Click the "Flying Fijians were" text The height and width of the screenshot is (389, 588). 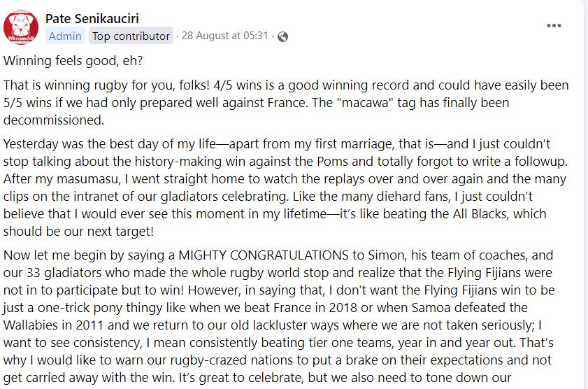[x=500, y=273]
